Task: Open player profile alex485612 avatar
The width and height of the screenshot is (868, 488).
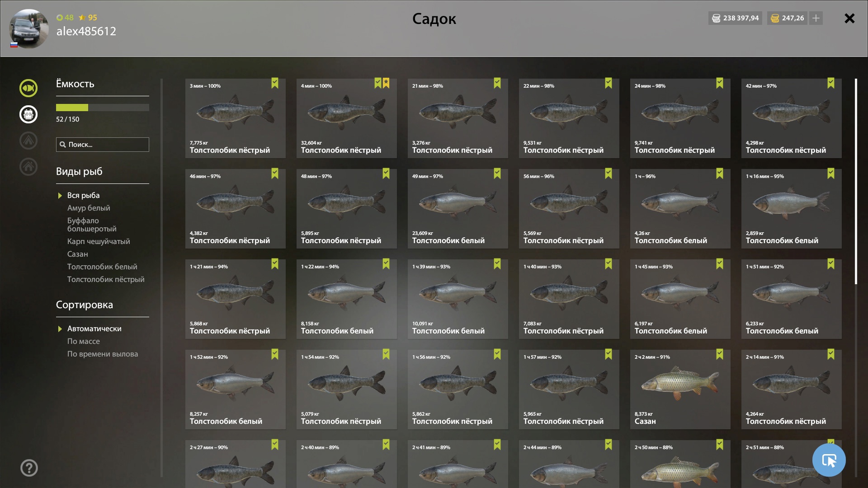Action: pos(29,28)
